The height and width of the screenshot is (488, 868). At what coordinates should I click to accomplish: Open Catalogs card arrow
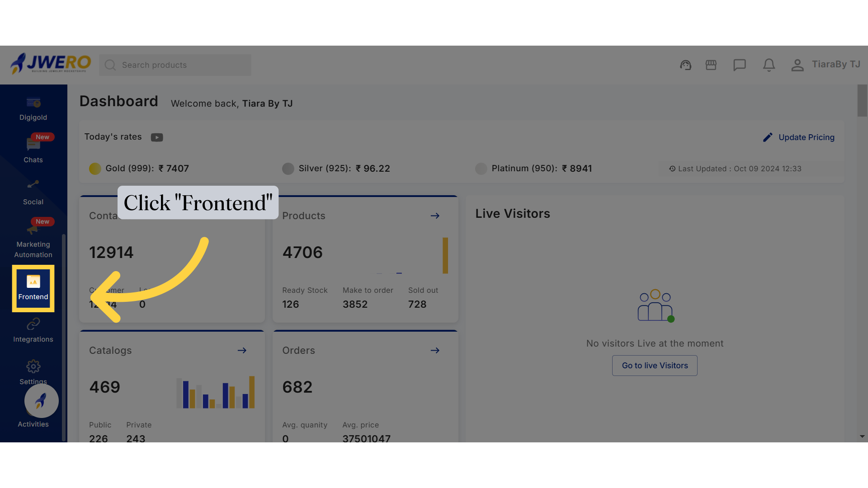pyautogui.click(x=242, y=351)
